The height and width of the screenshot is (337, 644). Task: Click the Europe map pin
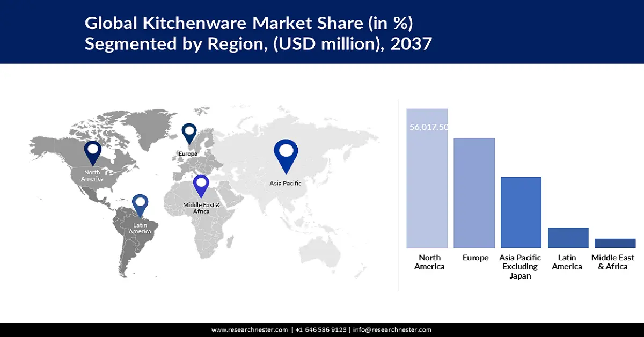(x=189, y=134)
